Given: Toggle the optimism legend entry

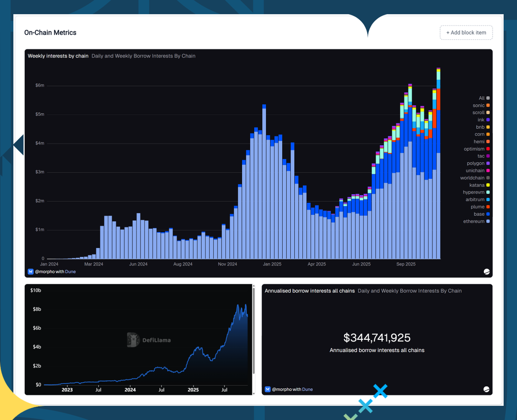Looking at the screenshot, I should (x=477, y=149).
